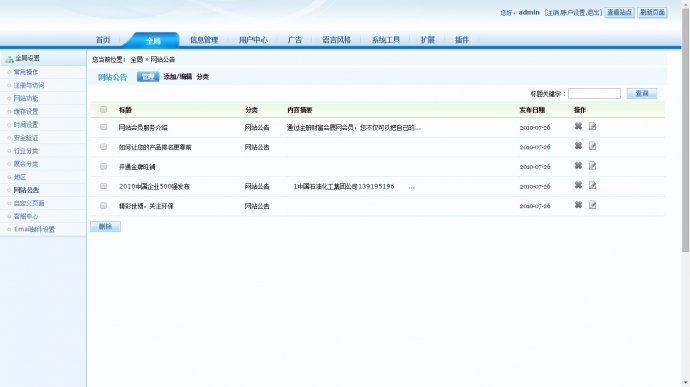Open the 首页 top navigation tab
Viewport: 690px width, 387px height.
tap(103, 40)
